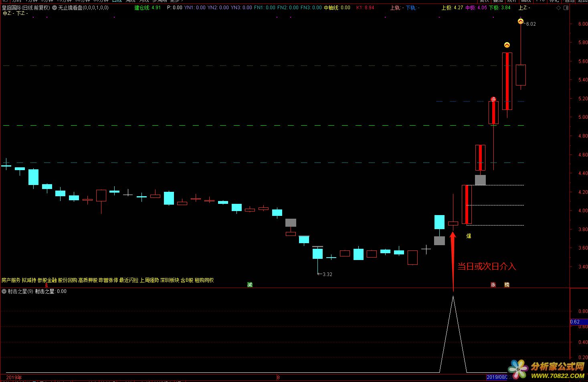Click the stock title 皇庭国际(日线,前复权)
588x382 pixels.
click(26, 8)
